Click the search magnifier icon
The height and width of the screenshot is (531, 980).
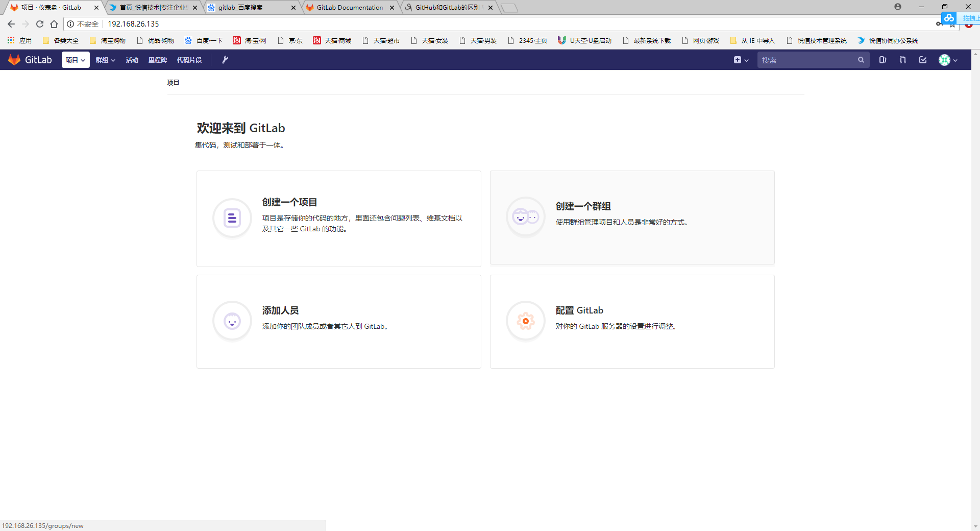point(861,60)
